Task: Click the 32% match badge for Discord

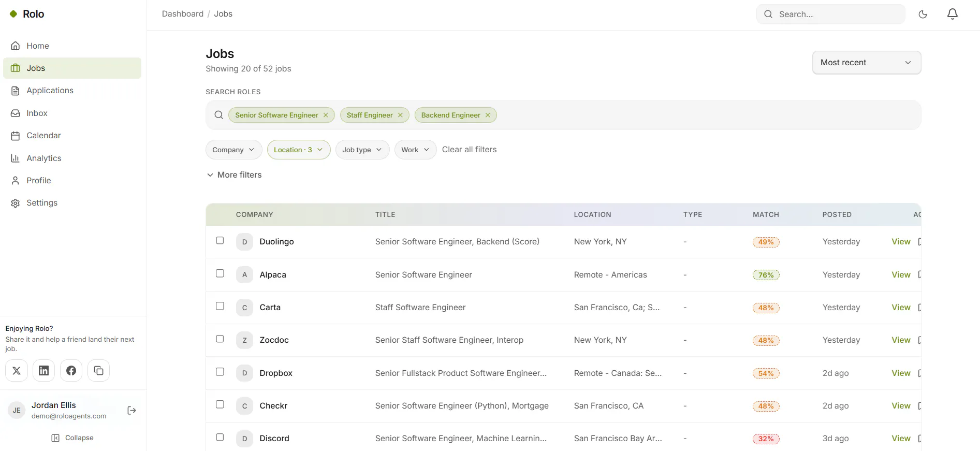Action: pyautogui.click(x=766, y=439)
